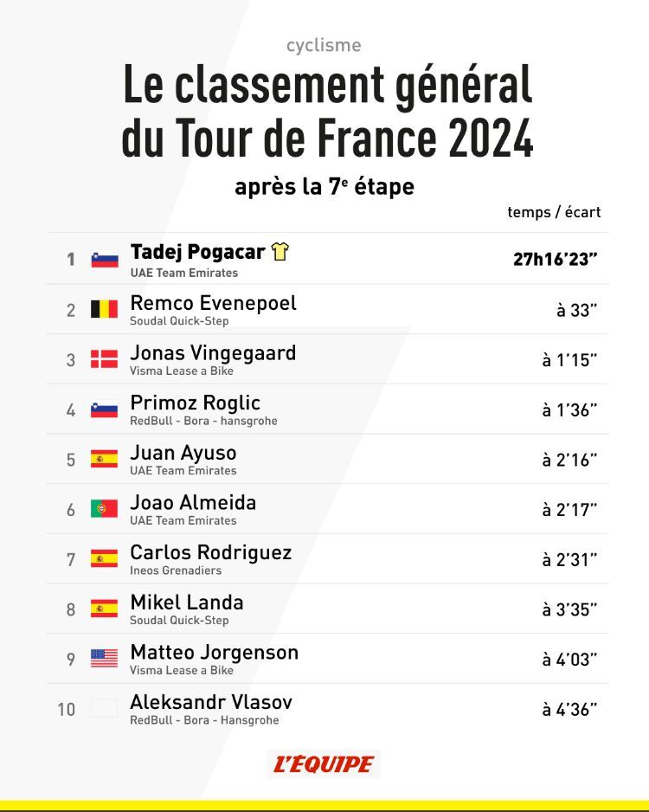The width and height of the screenshot is (649, 812).
Task: Click the leader's time 27h16'23"
Action: [556, 260]
